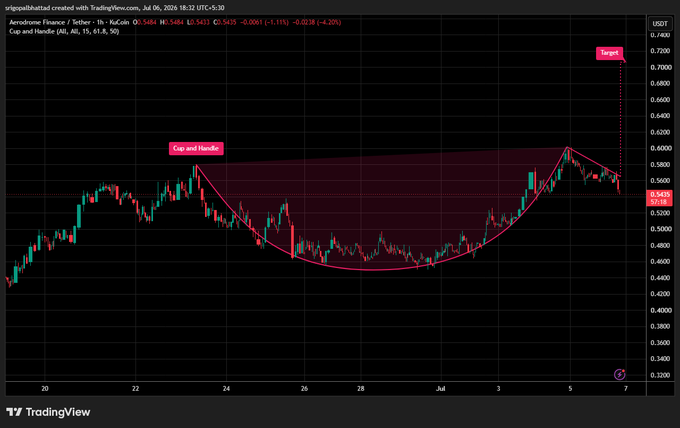The image size is (680, 428).
Task: Click the 0.7200 price axis label
Action: [x=661, y=51]
